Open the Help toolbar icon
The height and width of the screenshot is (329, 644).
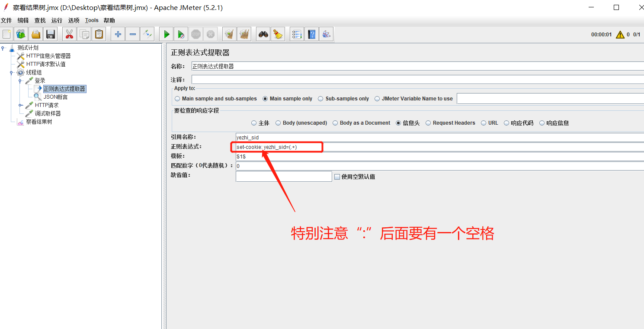[x=311, y=34]
